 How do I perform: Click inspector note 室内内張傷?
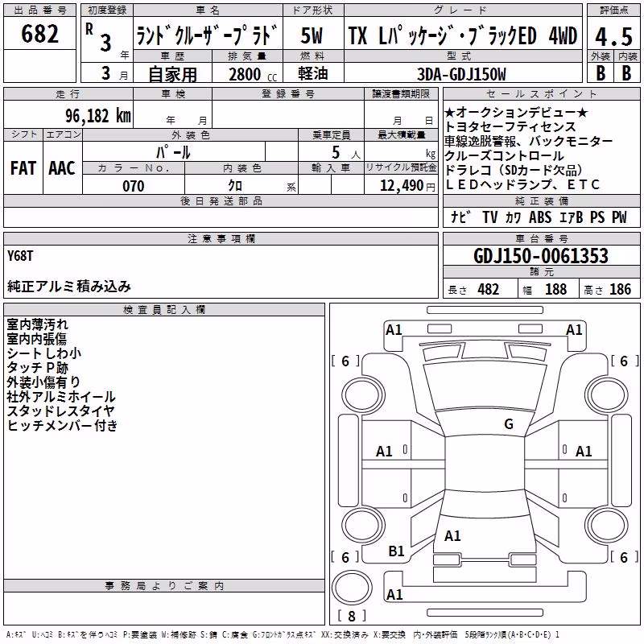click(x=36, y=338)
